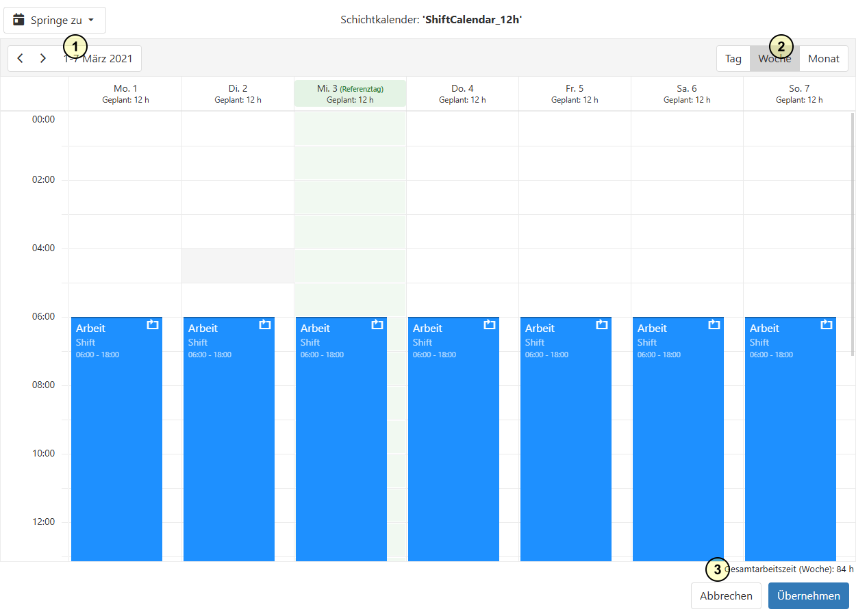This screenshot has width=856, height=616.
Task: Switch to Tag view
Action: (x=733, y=58)
